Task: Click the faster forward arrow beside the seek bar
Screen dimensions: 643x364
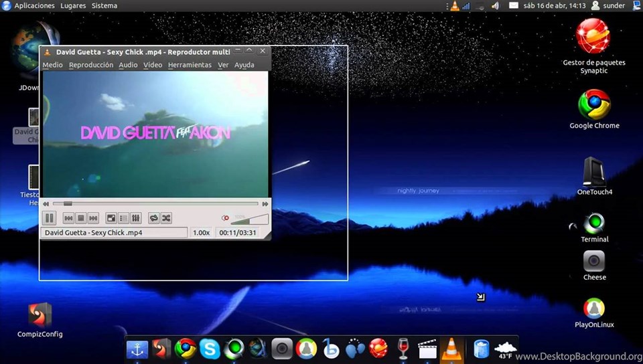Action: (265, 204)
